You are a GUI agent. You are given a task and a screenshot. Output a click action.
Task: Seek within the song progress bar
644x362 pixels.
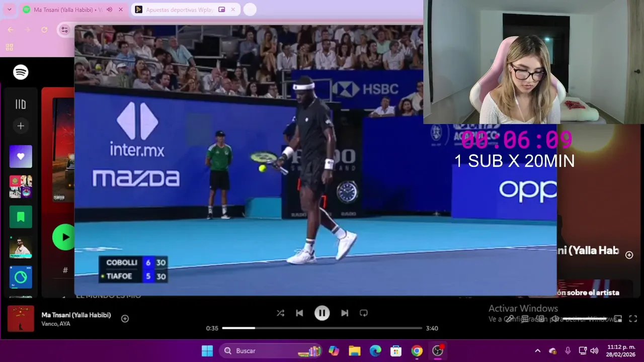point(322,328)
